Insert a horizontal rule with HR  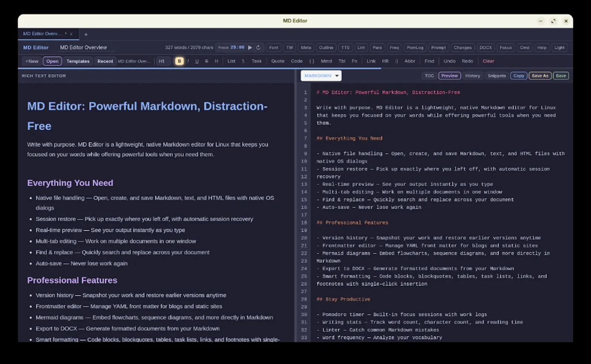pyautogui.click(x=385, y=61)
